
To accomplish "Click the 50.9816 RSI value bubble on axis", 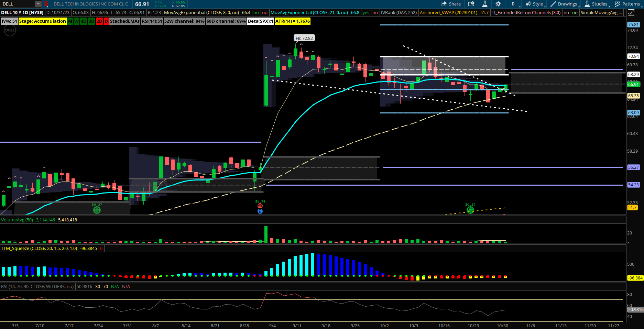I will point(635,310).
